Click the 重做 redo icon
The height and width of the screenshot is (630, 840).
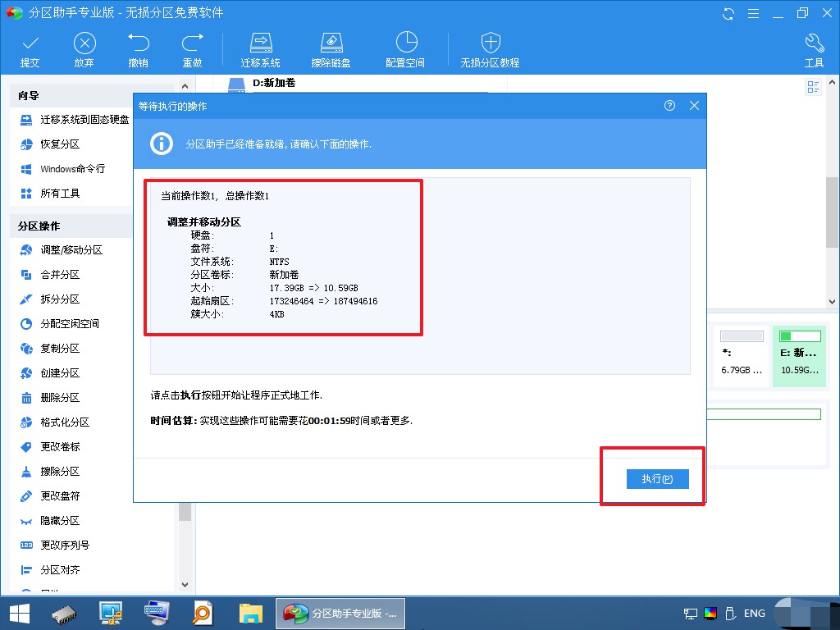tap(192, 50)
